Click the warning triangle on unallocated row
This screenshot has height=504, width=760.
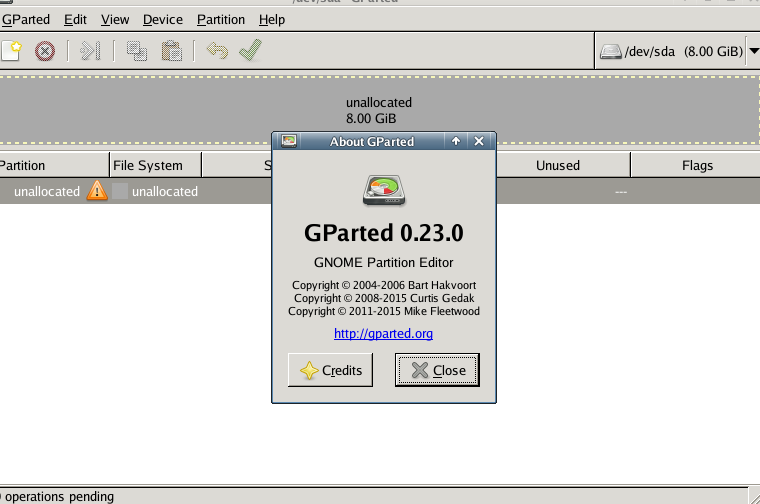(x=97, y=190)
